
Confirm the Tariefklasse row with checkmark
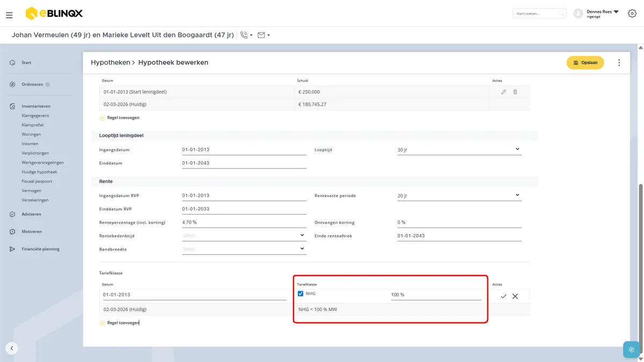point(503,296)
